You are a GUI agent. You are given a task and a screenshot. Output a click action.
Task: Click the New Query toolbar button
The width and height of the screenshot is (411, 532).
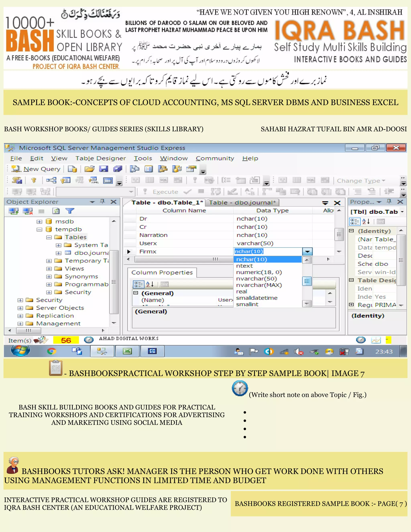pos(36,169)
